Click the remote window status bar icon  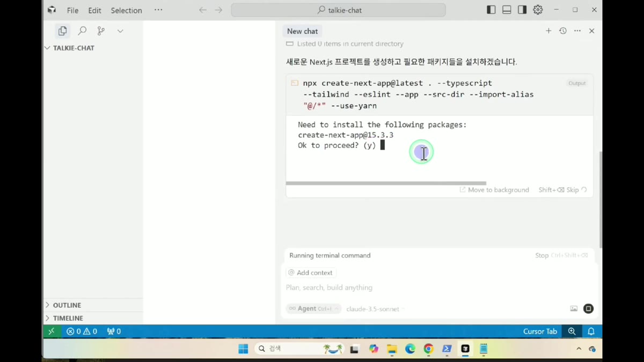pos(52,331)
